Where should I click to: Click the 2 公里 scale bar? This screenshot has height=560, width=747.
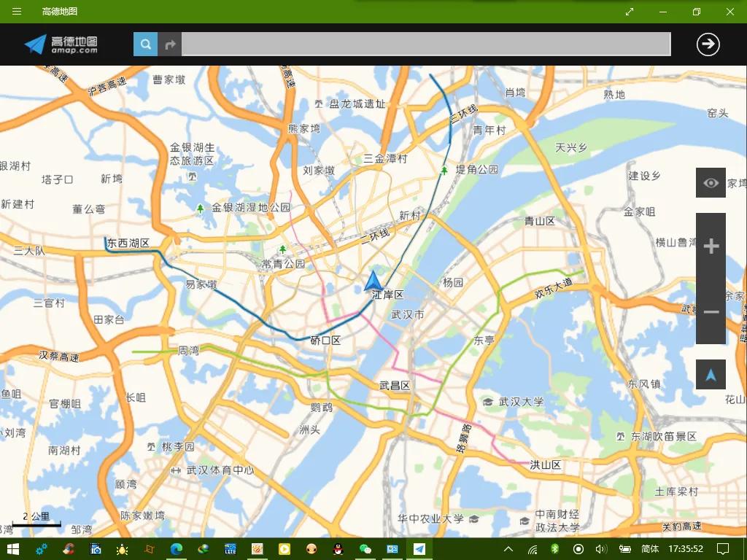point(36,519)
